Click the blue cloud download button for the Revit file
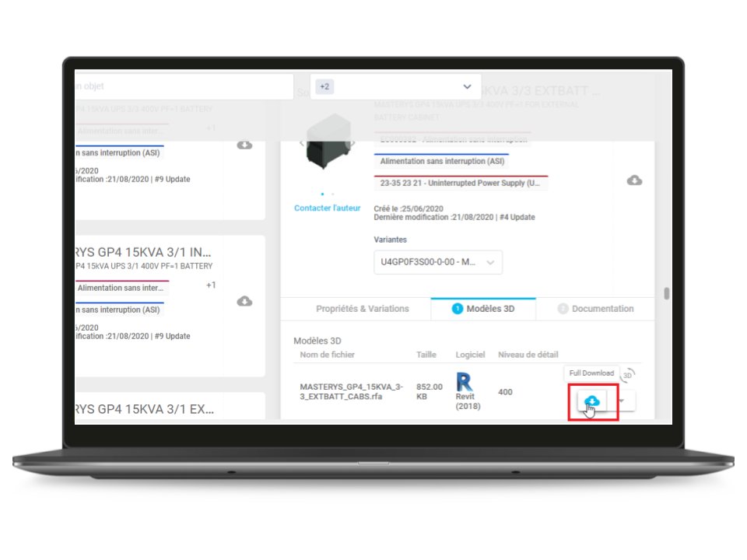747x560 pixels. pos(591,401)
